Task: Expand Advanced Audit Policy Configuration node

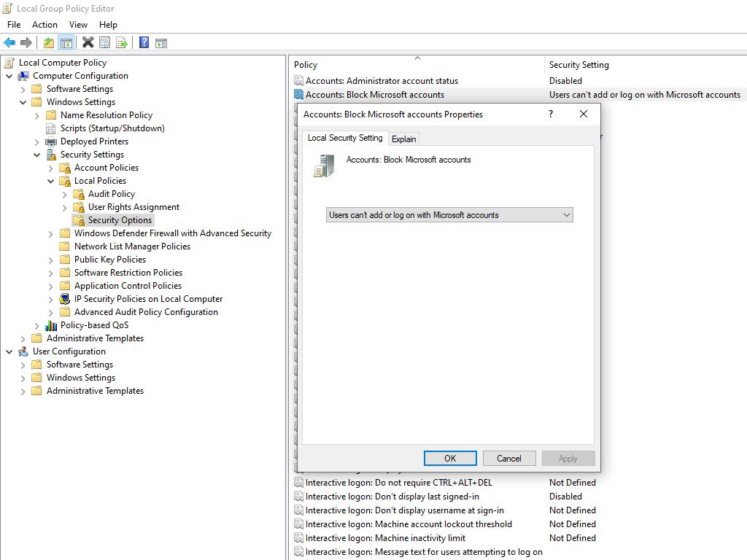Action: (50, 312)
